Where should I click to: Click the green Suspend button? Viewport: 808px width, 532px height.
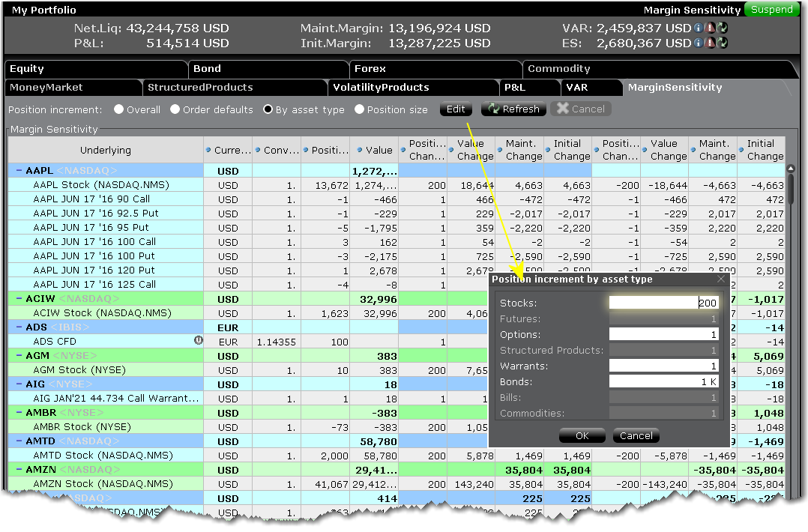point(771,9)
